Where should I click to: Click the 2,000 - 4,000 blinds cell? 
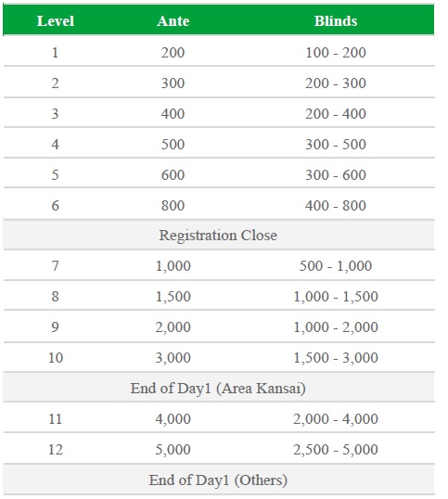coord(336,418)
